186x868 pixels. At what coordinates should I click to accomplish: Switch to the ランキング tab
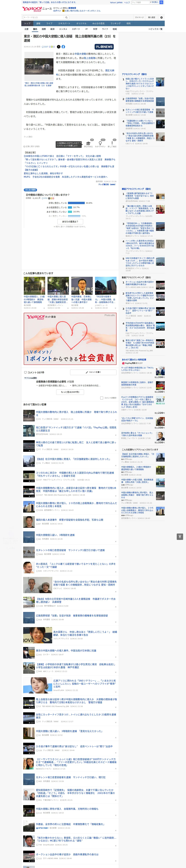[x=115, y=24]
